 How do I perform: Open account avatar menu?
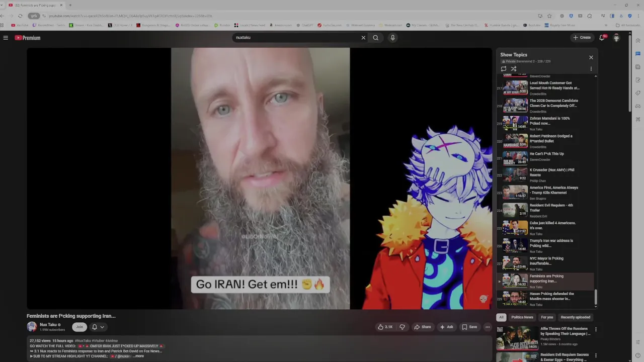pos(616,38)
